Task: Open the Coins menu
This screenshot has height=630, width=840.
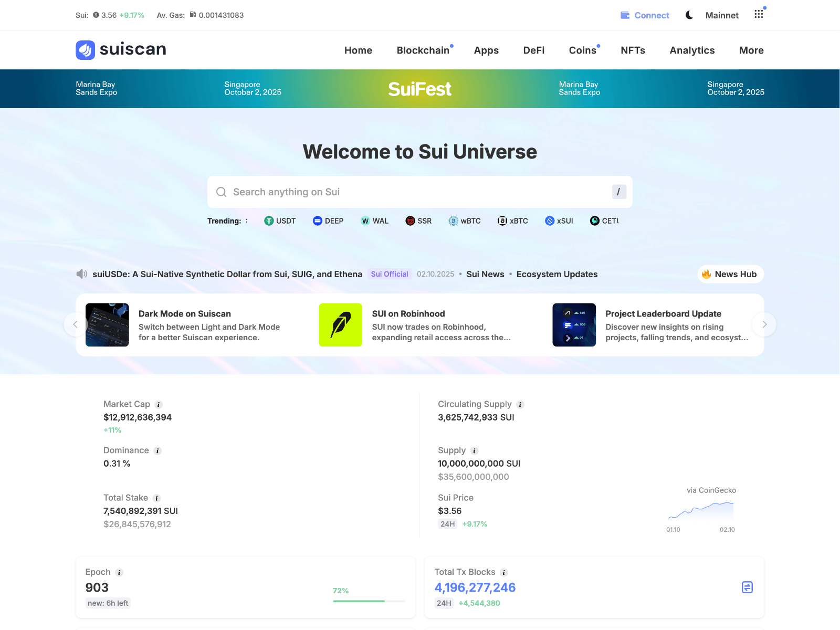Action: 583,50
